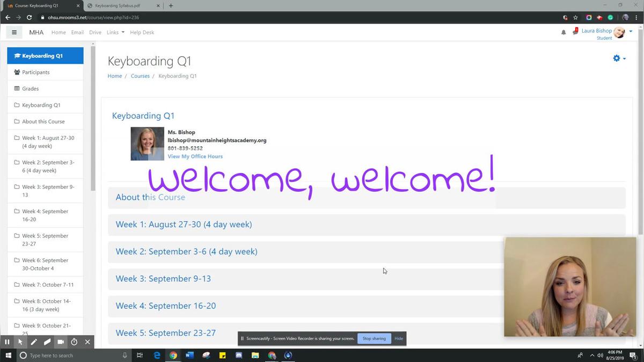
Task: Hide the screen sharing notification bar
Action: tap(399, 338)
